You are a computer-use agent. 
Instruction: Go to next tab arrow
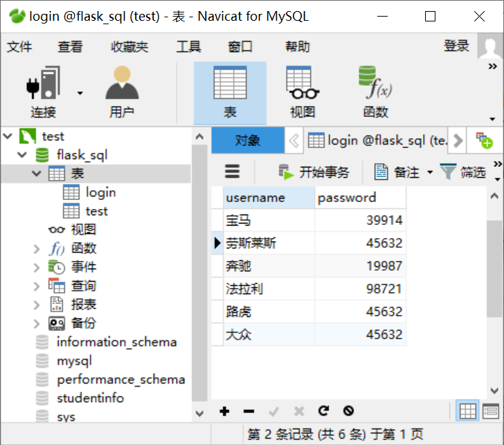coord(458,140)
